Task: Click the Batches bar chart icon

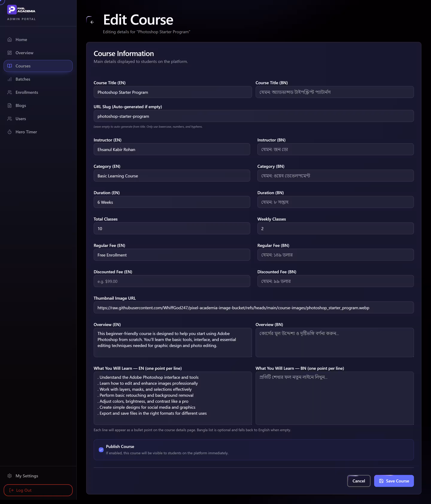Action: point(9,79)
